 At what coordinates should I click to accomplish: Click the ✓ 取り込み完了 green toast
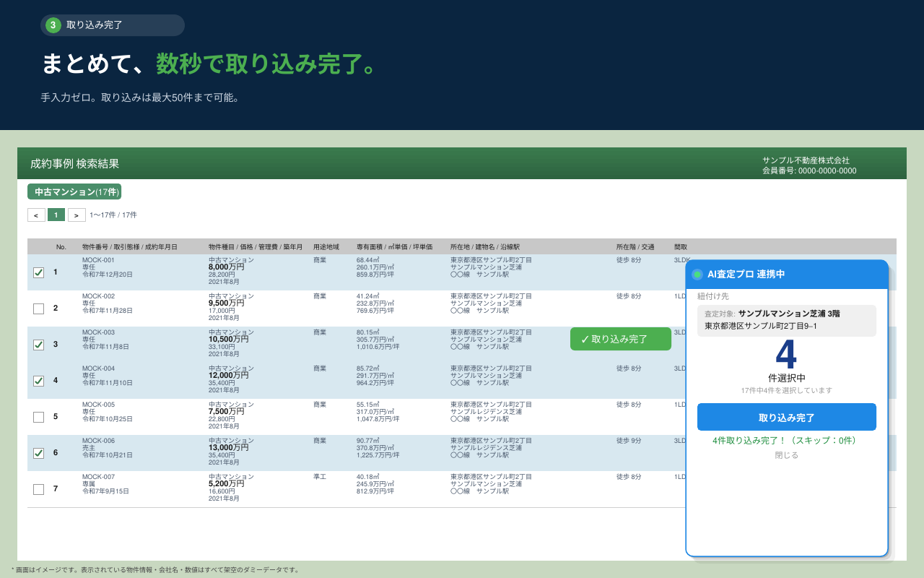tap(621, 339)
